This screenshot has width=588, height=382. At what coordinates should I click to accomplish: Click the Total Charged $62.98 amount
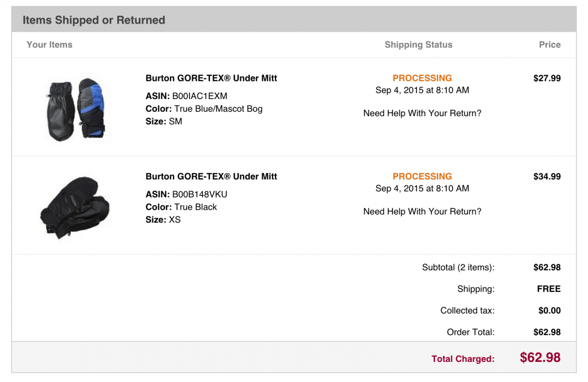540,357
